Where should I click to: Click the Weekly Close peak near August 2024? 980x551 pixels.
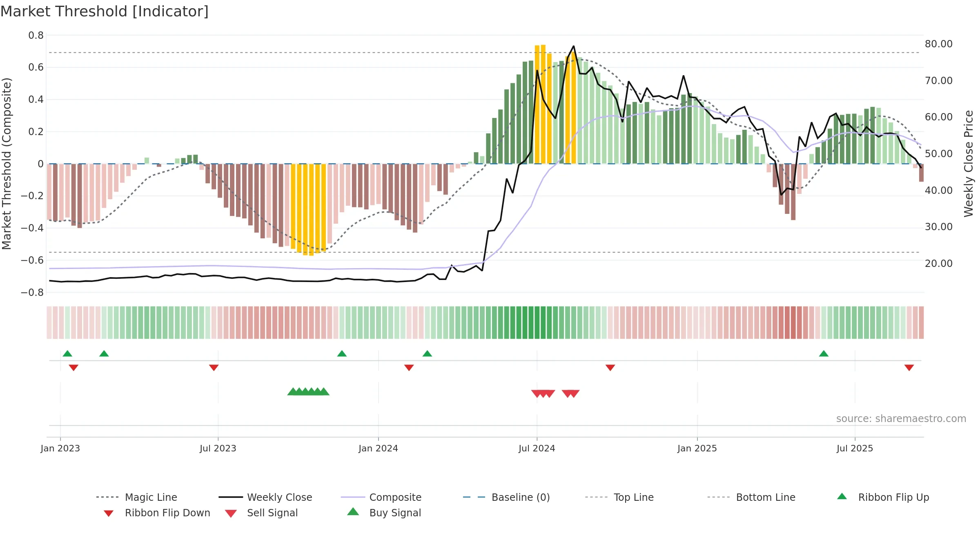[574, 46]
